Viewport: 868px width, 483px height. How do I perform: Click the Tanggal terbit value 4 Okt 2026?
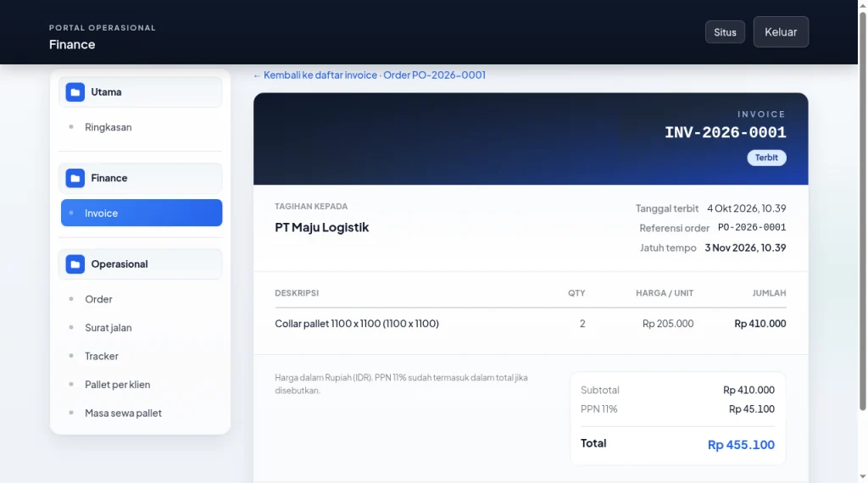coord(746,208)
